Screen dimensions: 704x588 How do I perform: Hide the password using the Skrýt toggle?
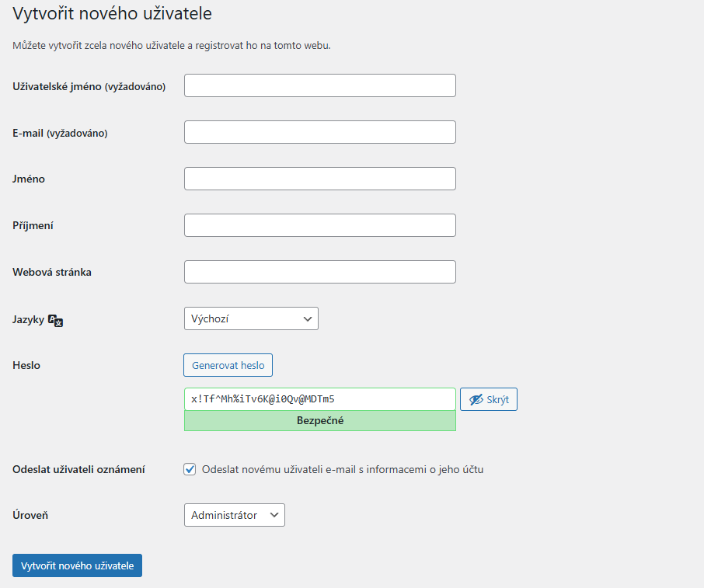488,398
